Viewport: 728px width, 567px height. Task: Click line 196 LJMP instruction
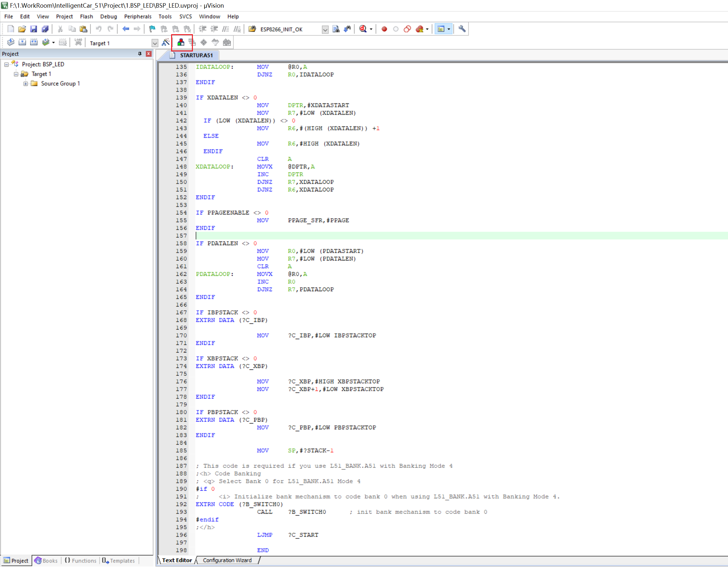(x=265, y=535)
